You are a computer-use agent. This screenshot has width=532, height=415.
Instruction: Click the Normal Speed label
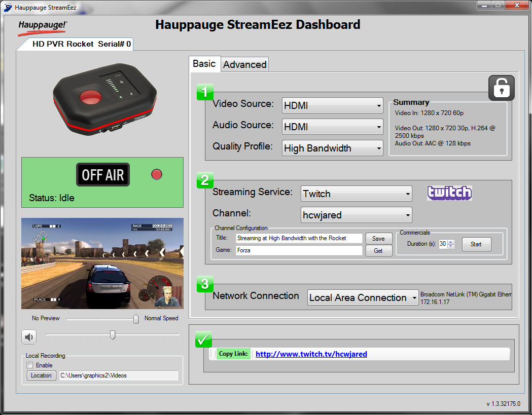[161, 318]
